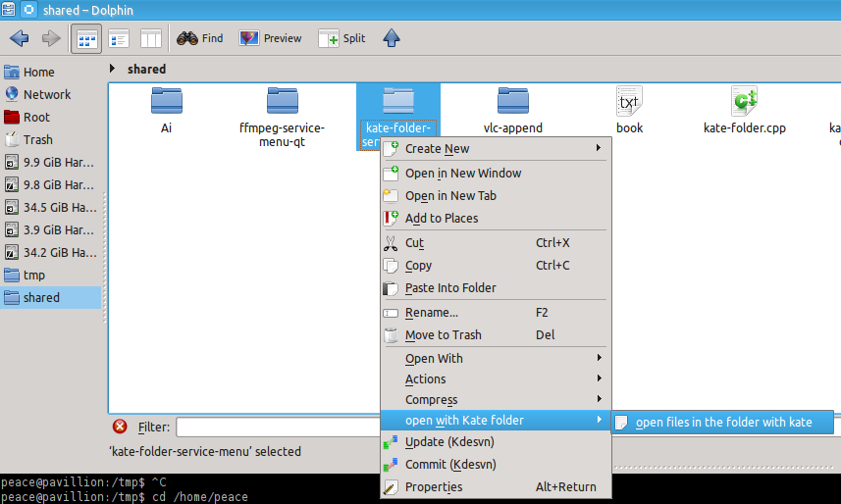The image size is (841, 504).
Task: Switch to Details view mode
Action: point(119,38)
